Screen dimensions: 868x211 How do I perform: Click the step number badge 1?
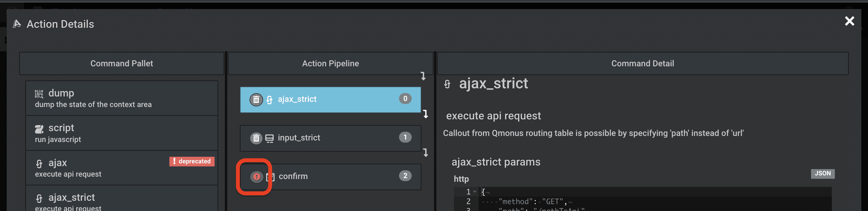(405, 137)
